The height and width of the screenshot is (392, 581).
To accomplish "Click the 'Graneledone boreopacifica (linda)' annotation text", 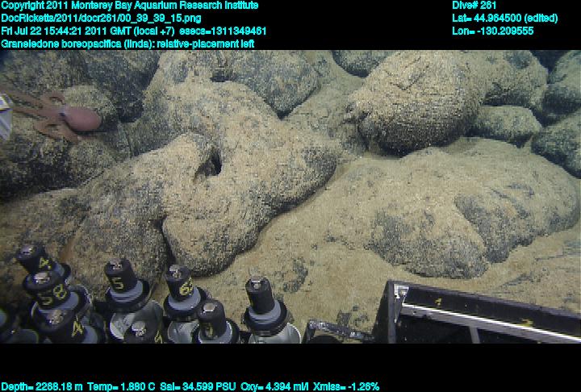I will 77,44.
